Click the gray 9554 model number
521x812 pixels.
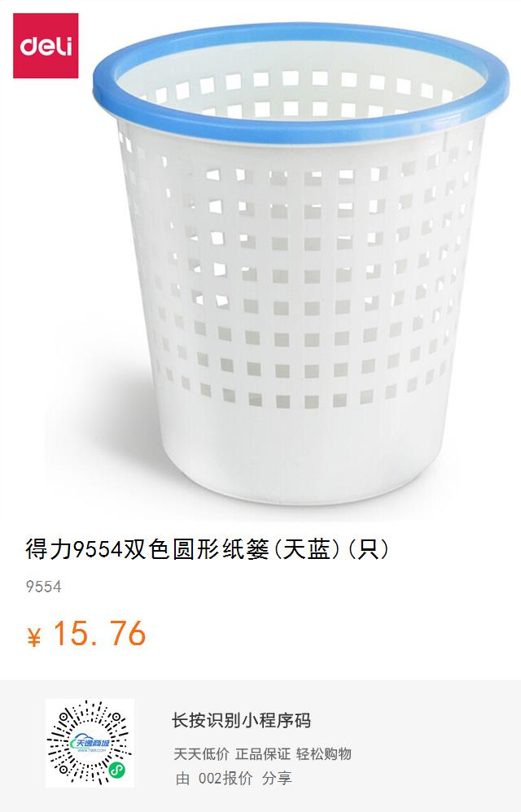point(43,587)
